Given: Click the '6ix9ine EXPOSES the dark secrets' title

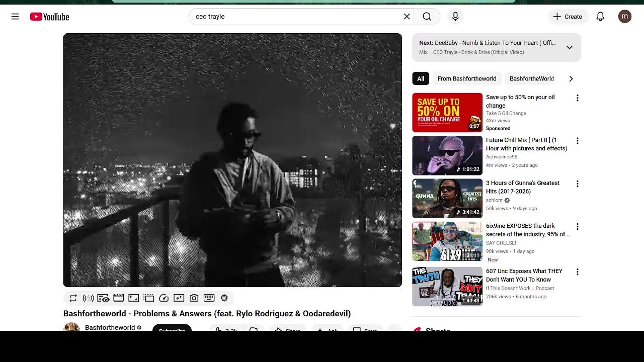Looking at the screenshot, I should tap(528, 230).
